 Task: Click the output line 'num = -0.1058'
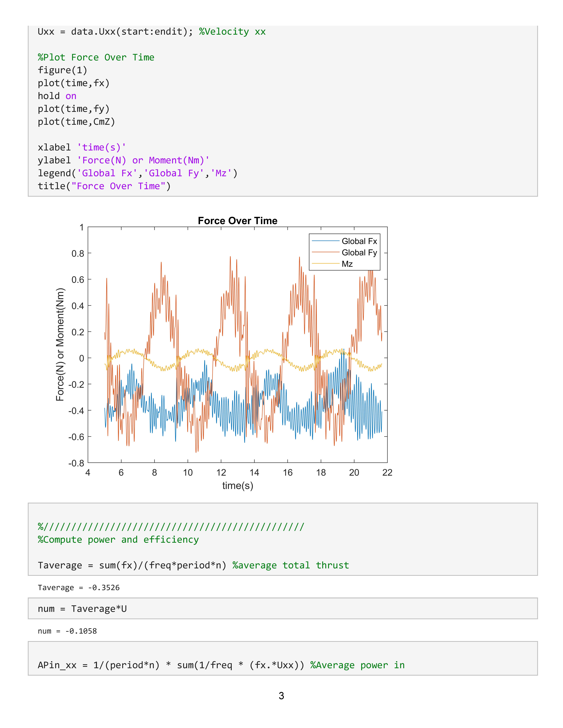[x=67, y=631]
